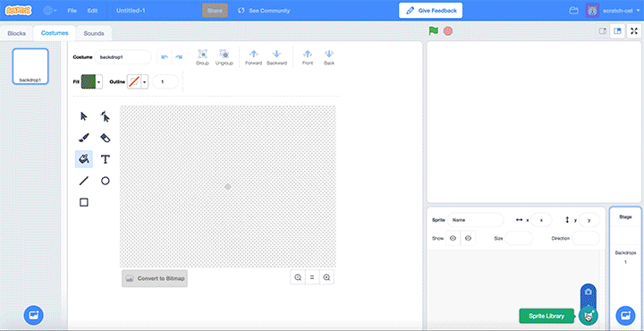Switch to the Costumes tab

(x=55, y=33)
